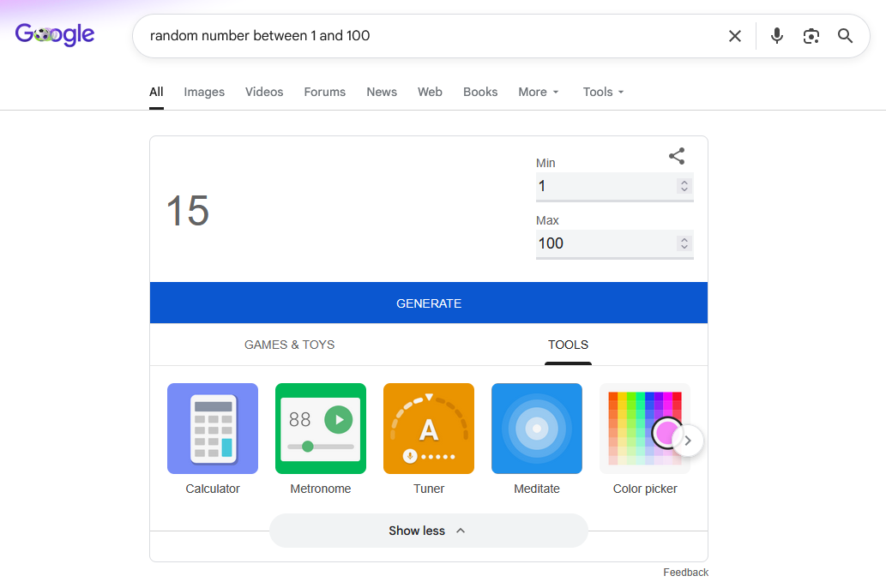Screen dimensions: 886x588
Task: Open search by image camera icon
Action: 811,36
